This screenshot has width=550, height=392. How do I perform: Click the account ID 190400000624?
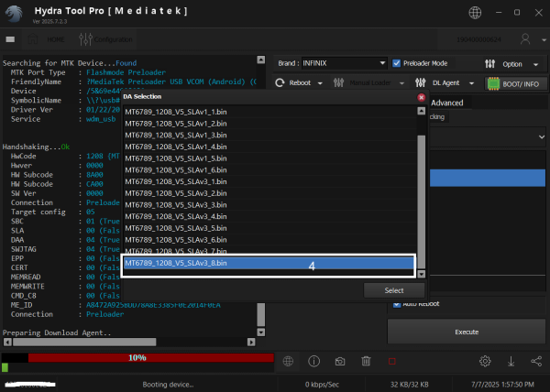[x=478, y=39]
